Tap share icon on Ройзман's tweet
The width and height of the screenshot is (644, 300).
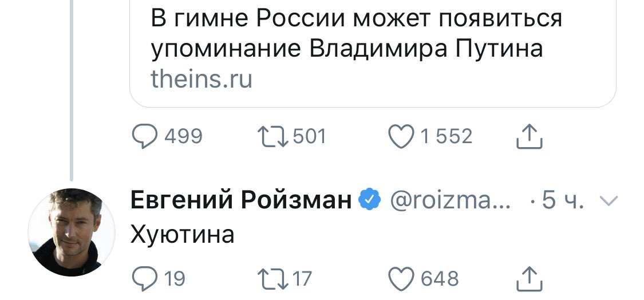528,279
